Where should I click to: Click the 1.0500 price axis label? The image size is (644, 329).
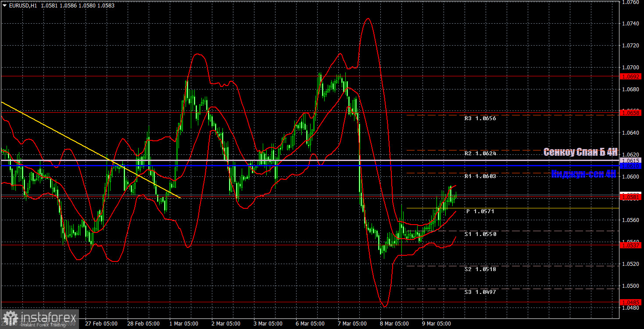click(x=630, y=286)
